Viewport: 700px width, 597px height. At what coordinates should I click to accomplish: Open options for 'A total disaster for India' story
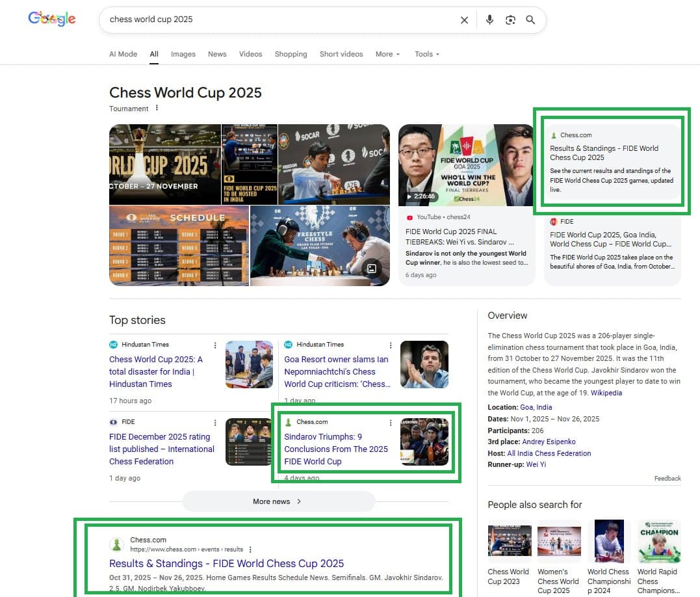[215, 345]
